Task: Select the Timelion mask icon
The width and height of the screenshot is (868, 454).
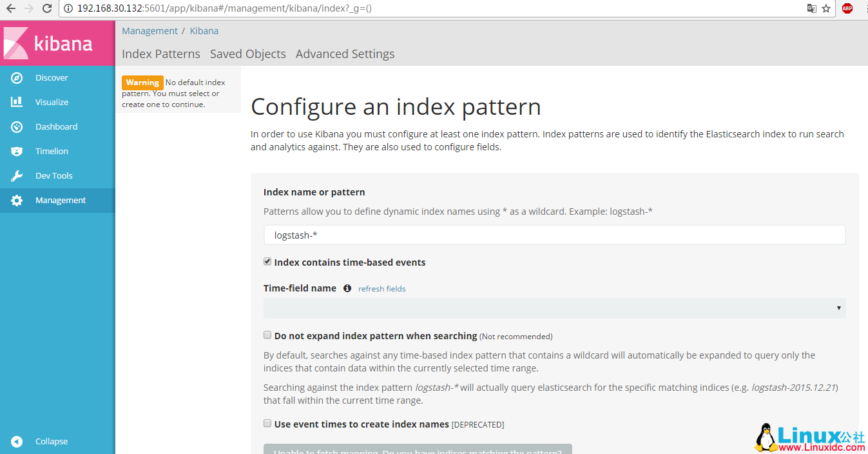Action: coord(17,152)
